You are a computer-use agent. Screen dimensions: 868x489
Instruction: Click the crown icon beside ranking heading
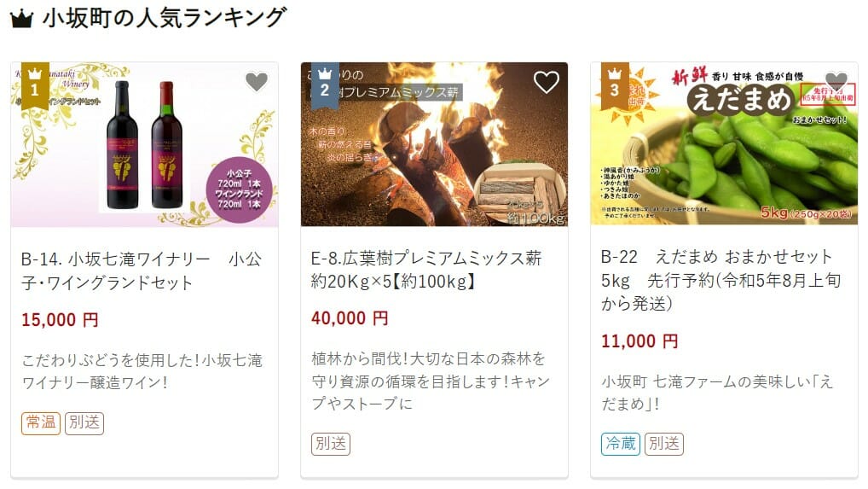coord(21,20)
